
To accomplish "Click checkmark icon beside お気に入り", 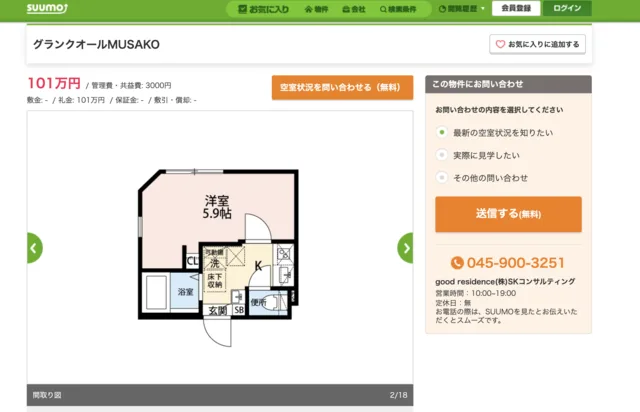I will [x=242, y=9].
